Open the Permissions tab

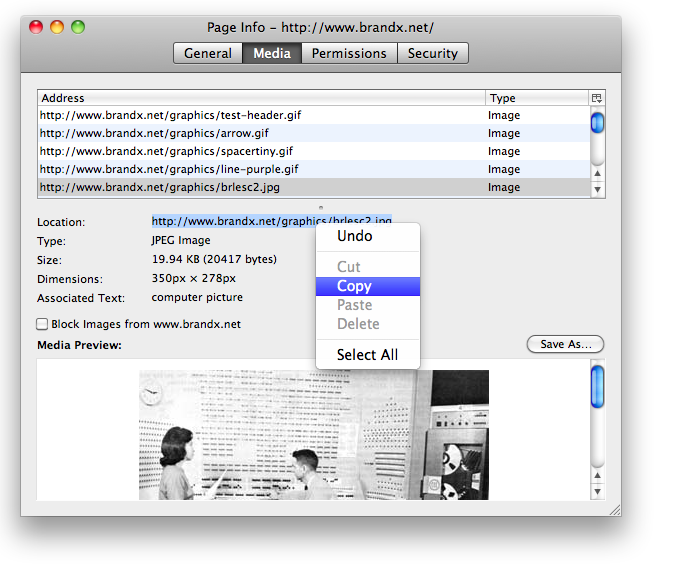[349, 54]
